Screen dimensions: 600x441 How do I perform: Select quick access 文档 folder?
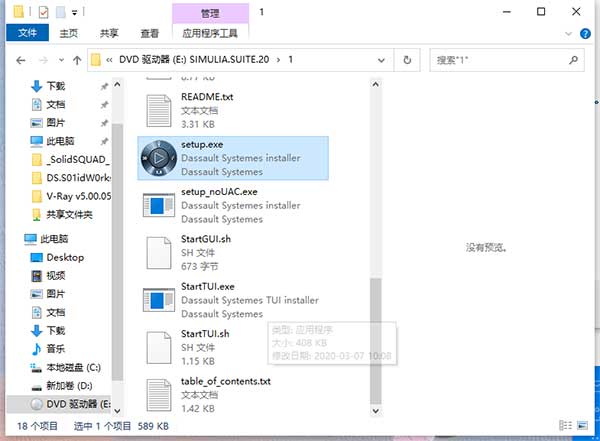[x=56, y=105]
